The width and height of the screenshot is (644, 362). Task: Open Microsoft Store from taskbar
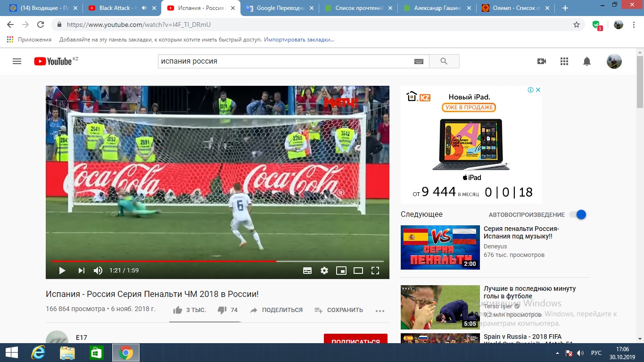96,353
